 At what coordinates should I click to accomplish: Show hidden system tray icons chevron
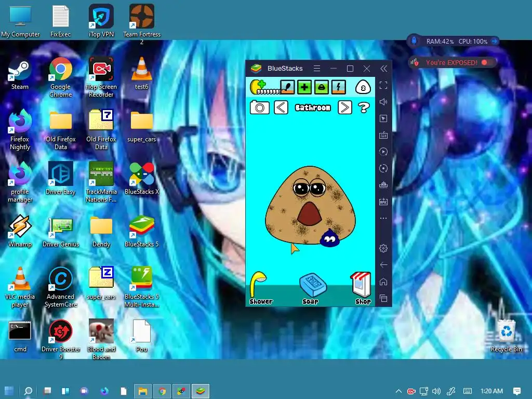pyautogui.click(x=398, y=391)
